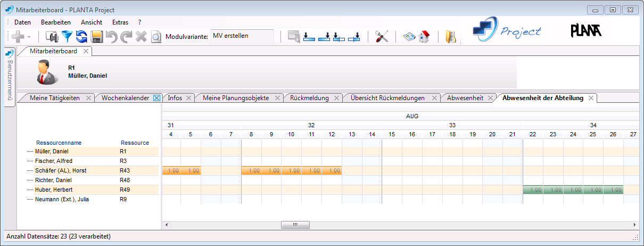This screenshot has height=246, width=644.
Task: Click the horizontal scrollbar thumb
Action: click(295, 225)
